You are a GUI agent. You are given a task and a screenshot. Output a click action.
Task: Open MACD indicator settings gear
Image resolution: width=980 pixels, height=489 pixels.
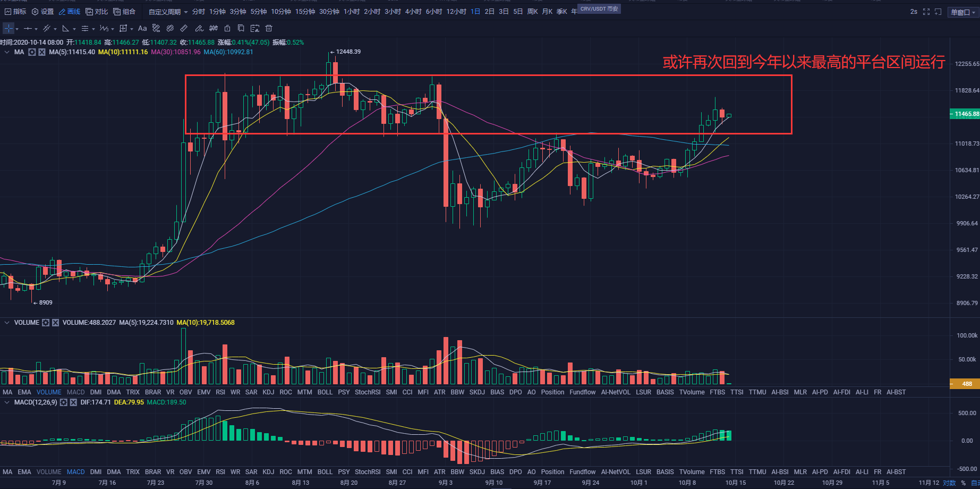coord(64,402)
